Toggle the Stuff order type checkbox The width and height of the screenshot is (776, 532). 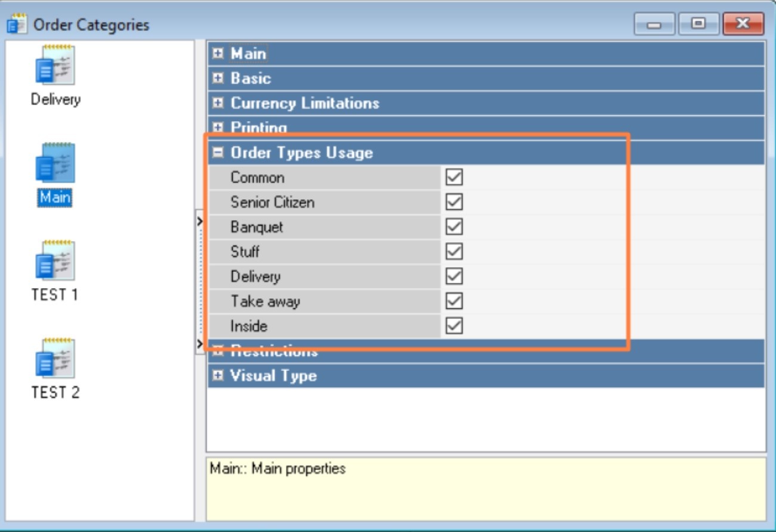(x=454, y=252)
